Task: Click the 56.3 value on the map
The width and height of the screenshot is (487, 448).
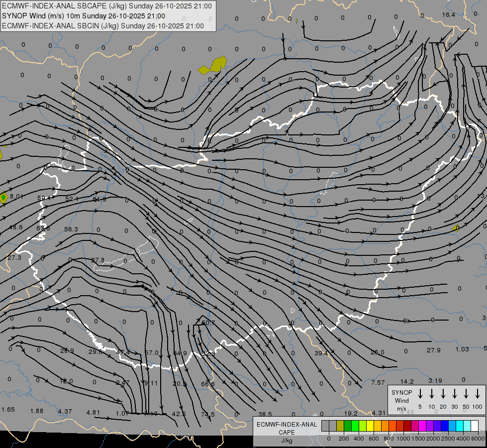Action: pos(71,229)
